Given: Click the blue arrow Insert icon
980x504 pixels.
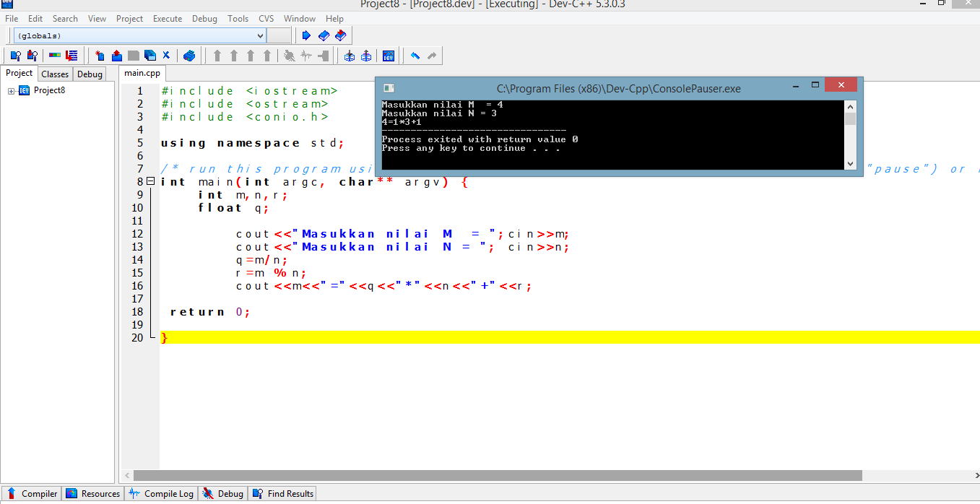Looking at the screenshot, I should pyautogui.click(x=306, y=35).
